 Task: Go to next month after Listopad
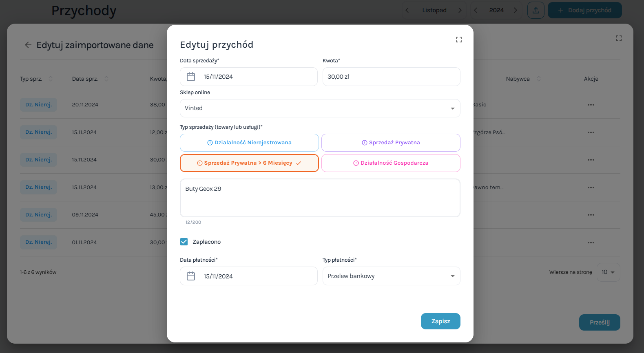tap(460, 10)
